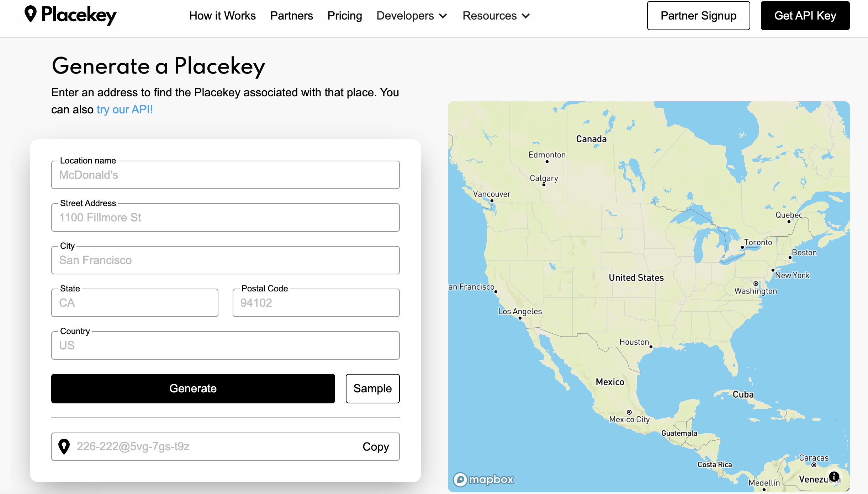Select Pricing in the navigation bar
The image size is (868, 494).
coord(344,16)
